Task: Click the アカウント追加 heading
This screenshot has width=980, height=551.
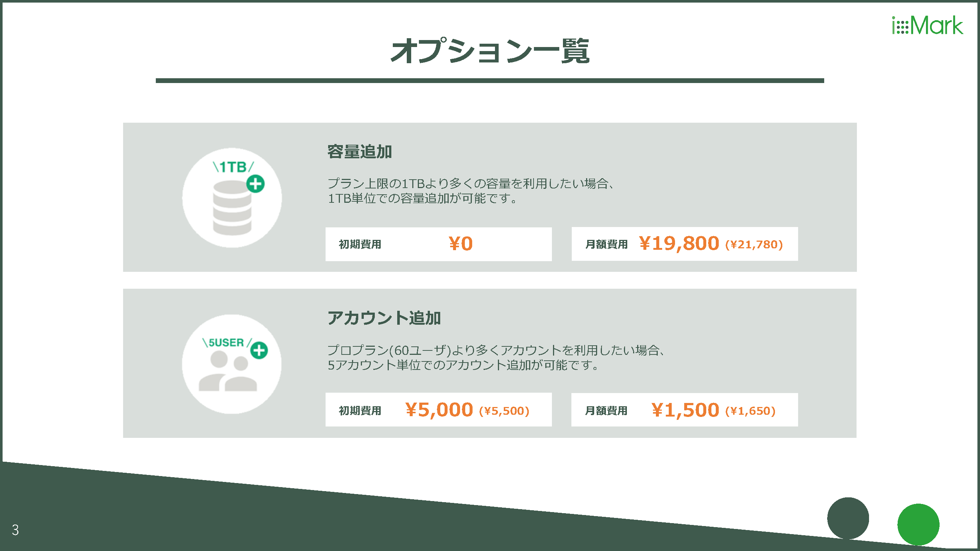Action: click(384, 317)
